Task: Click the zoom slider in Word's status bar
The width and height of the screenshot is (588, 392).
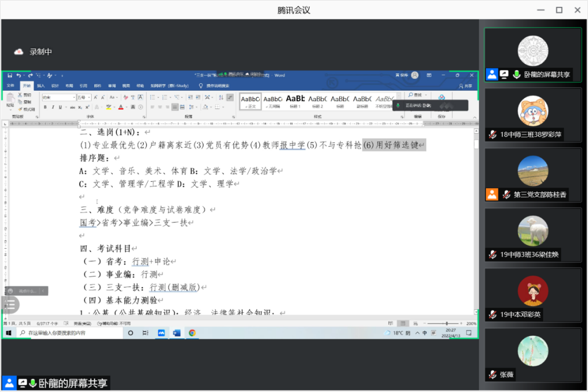Action: click(x=446, y=323)
